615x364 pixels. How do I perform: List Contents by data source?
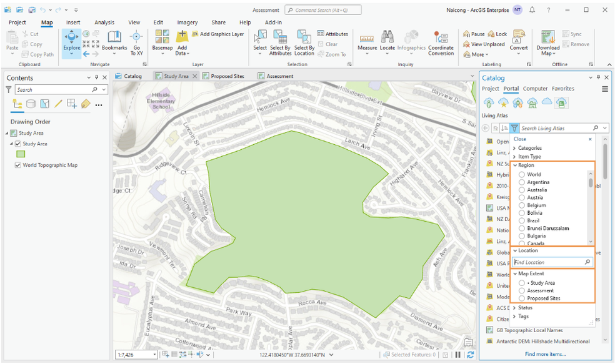(31, 104)
